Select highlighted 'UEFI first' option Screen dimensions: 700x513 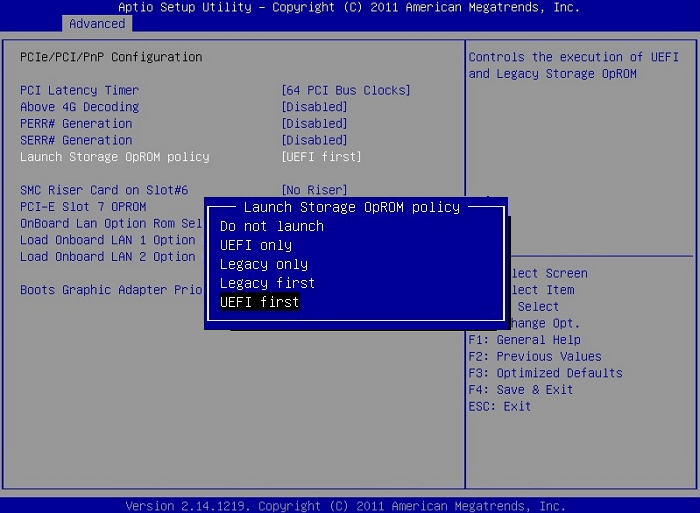[259, 302]
